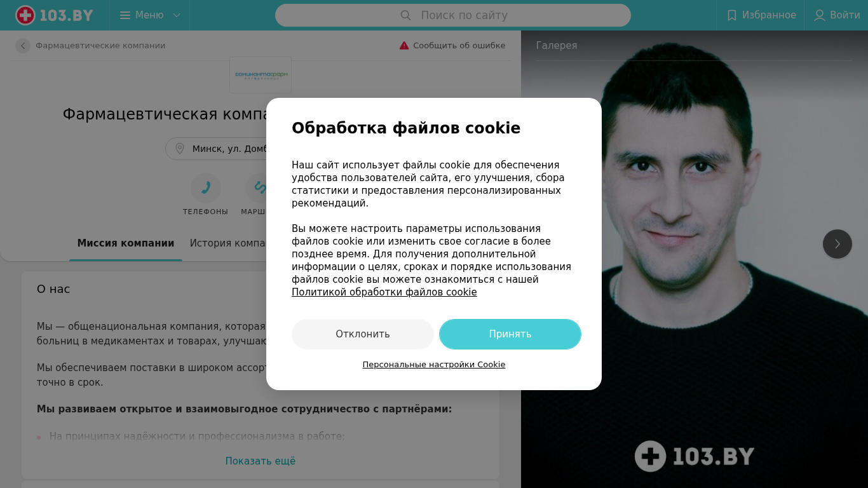868x488 pixels.
Task: Switch to the История компании tab
Action: coord(227,243)
